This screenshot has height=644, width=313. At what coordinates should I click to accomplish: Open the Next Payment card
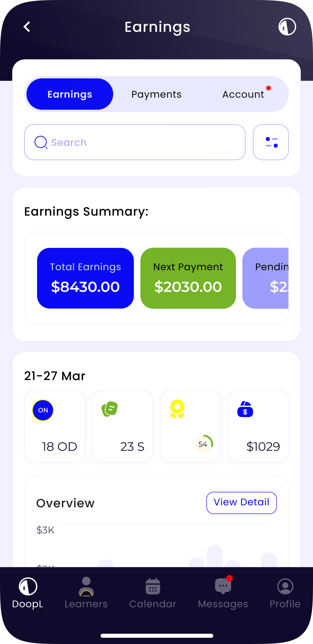tap(188, 278)
